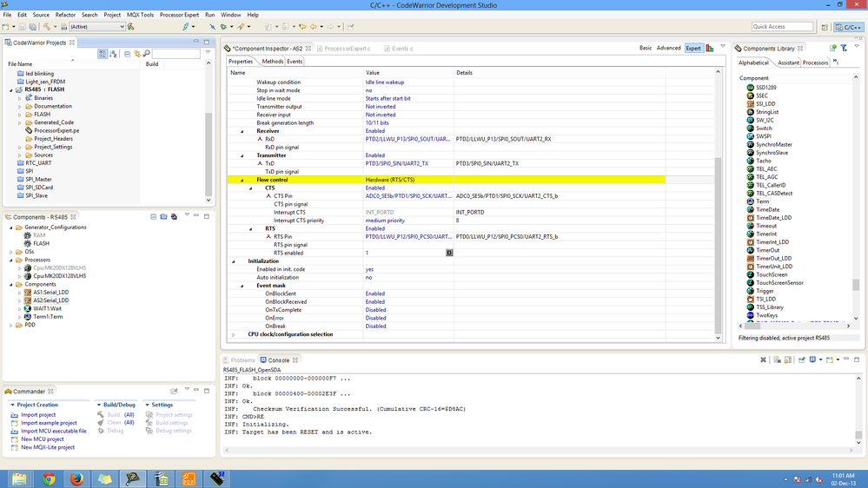This screenshot has height=488, width=868.
Task: Select the Expert view mode
Action: point(693,48)
